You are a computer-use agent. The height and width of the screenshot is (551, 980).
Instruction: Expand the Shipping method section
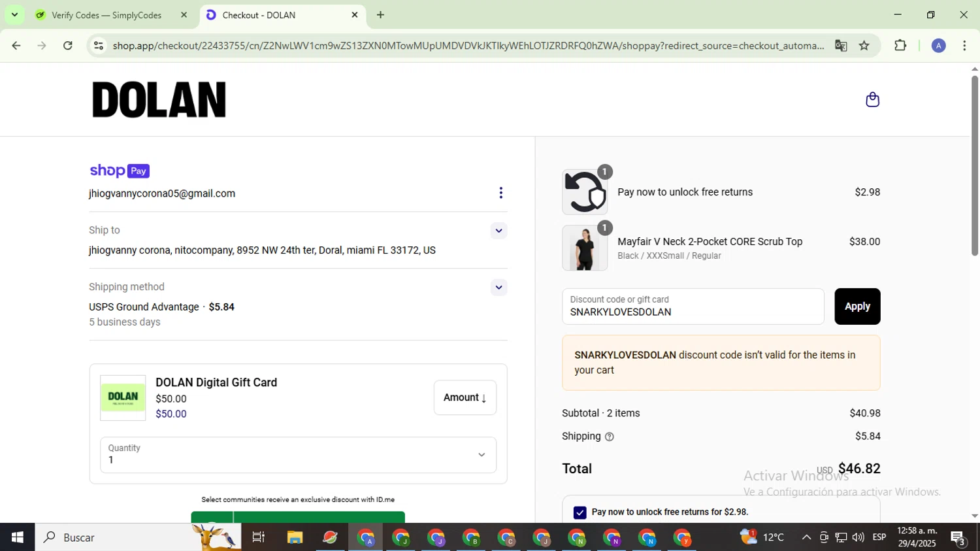tap(498, 288)
